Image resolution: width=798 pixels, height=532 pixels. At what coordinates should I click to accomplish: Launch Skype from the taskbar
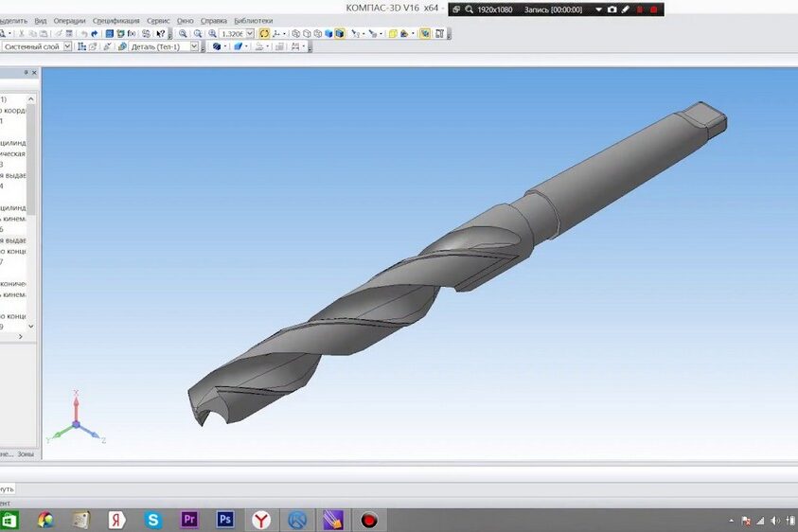152,520
